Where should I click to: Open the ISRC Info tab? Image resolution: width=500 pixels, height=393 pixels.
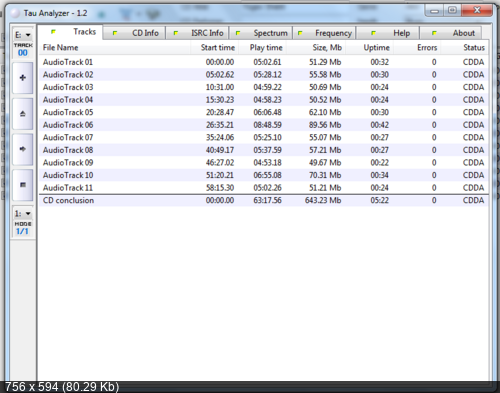tap(197, 33)
